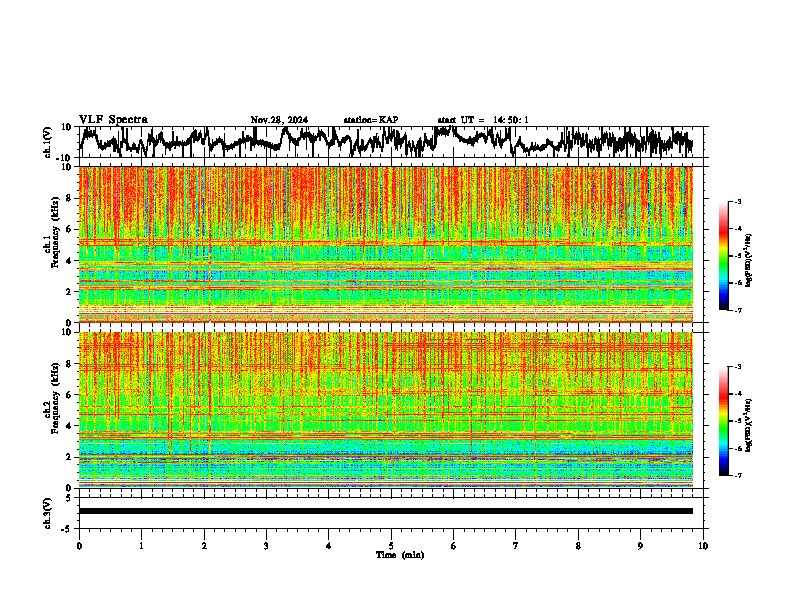The width and height of the screenshot is (792, 612).
Task: Click time axis tick label "5"
Action: pos(391,546)
